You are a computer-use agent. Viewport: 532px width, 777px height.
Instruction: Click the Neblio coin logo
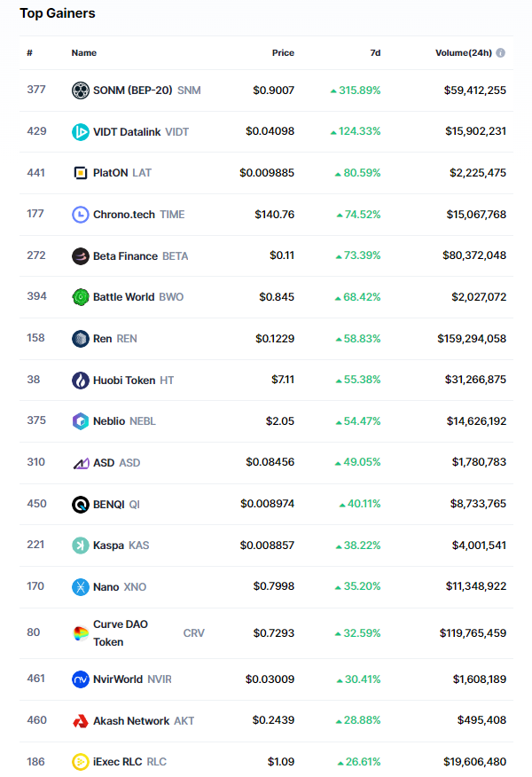(81, 421)
